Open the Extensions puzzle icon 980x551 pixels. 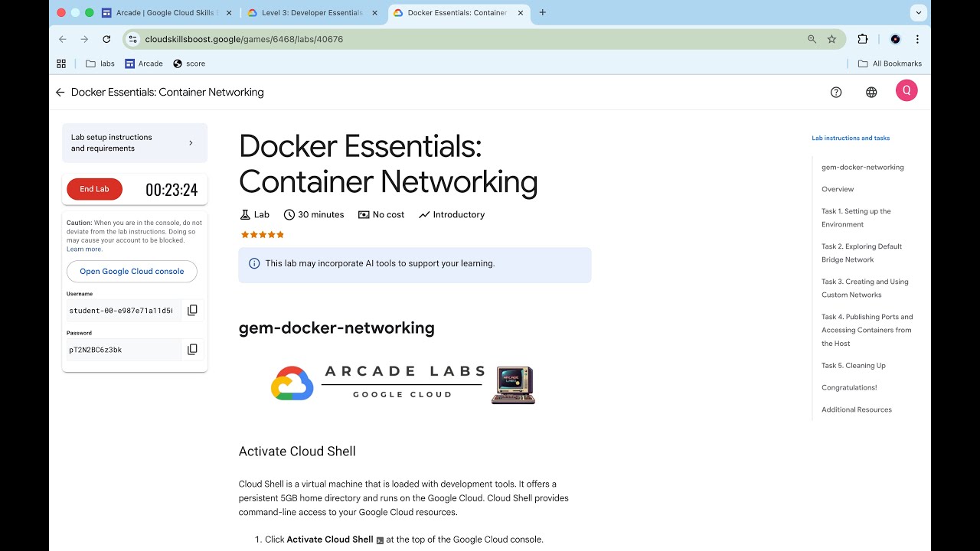tap(863, 39)
